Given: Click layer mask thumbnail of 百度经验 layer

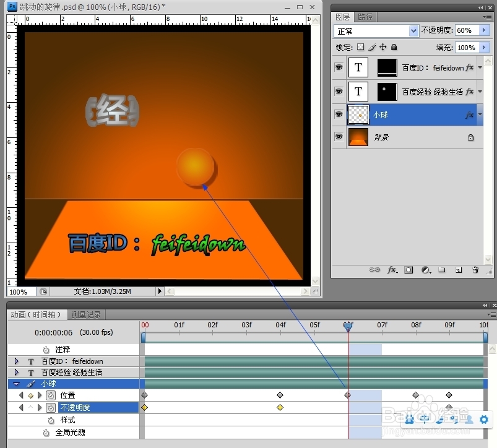Looking at the screenshot, I should [387, 92].
